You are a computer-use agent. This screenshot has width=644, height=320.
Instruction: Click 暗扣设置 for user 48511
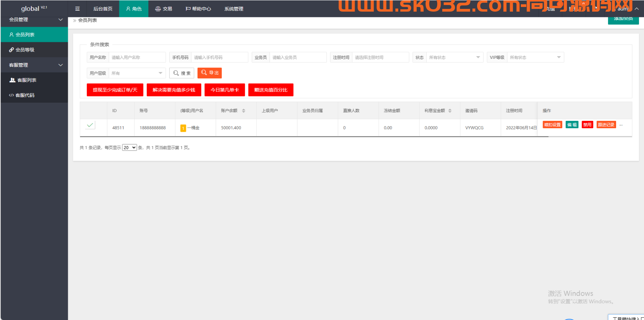pos(552,125)
